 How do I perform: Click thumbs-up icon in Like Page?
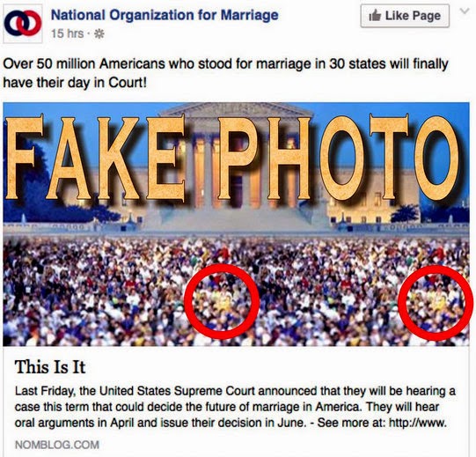click(x=375, y=16)
